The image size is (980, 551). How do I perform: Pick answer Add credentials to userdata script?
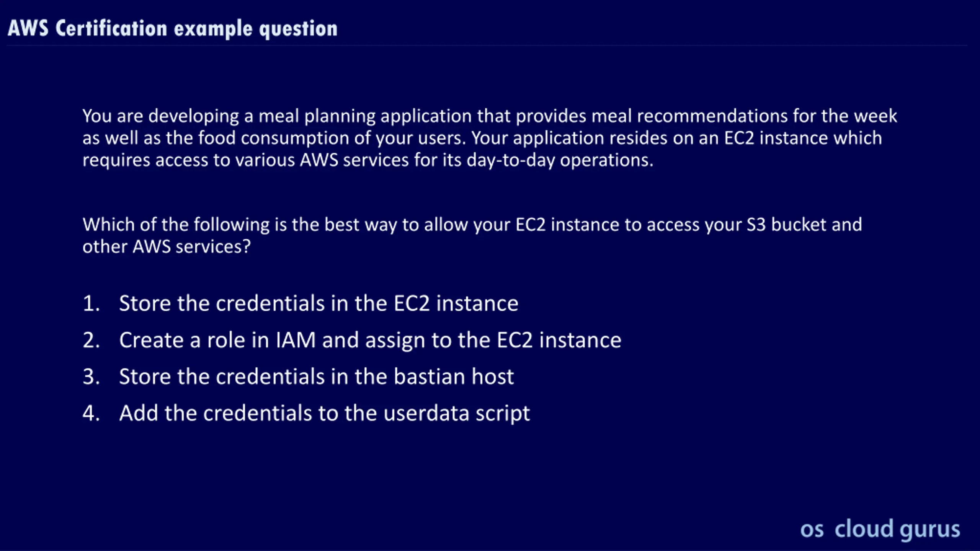325,414
